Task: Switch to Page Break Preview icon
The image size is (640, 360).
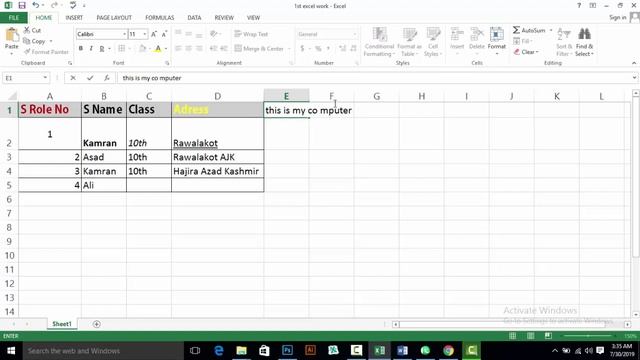Action: (x=548, y=336)
